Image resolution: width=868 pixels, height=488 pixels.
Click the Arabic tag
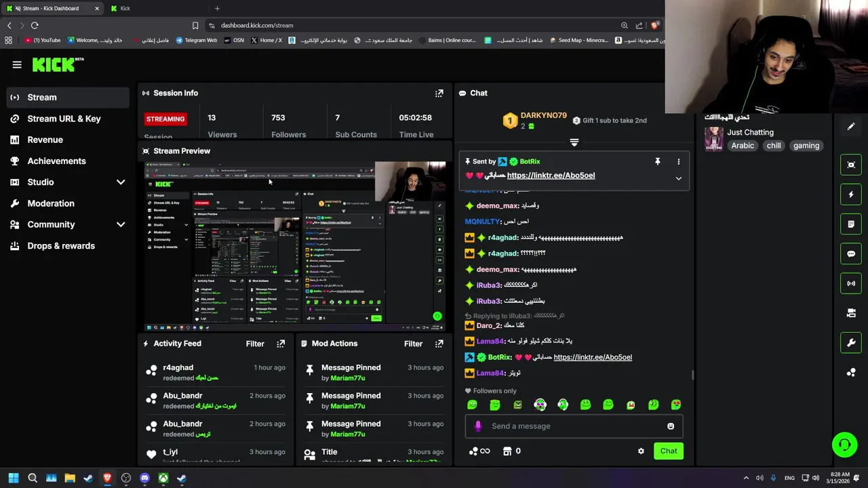coord(743,146)
